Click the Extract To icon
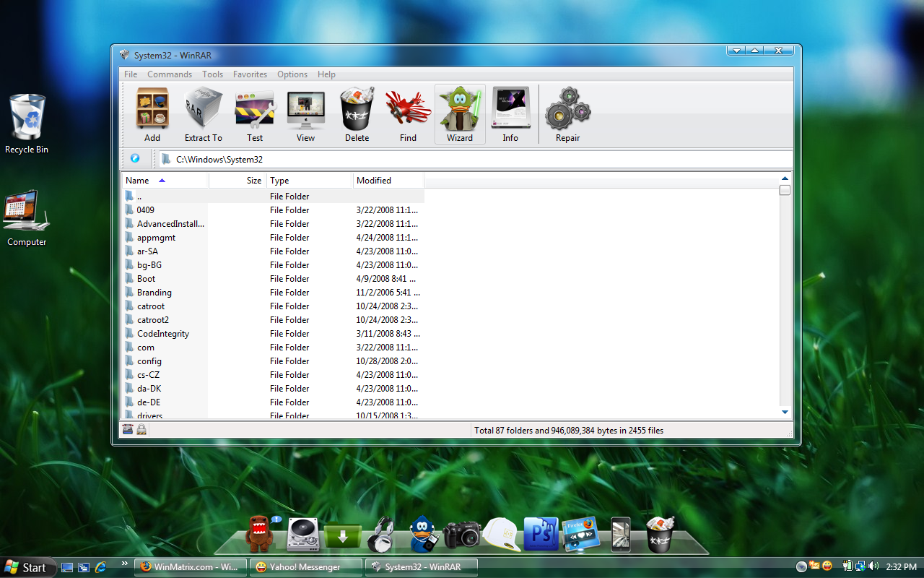The image size is (924, 578). (x=203, y=114)
